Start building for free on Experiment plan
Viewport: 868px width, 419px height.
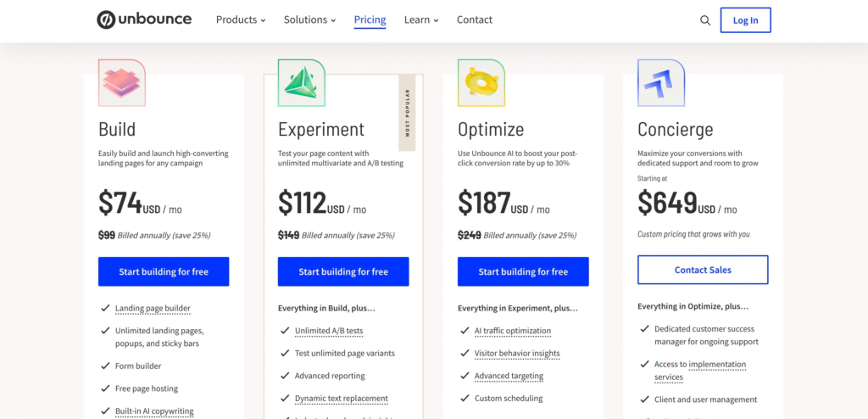click(343, 271)
